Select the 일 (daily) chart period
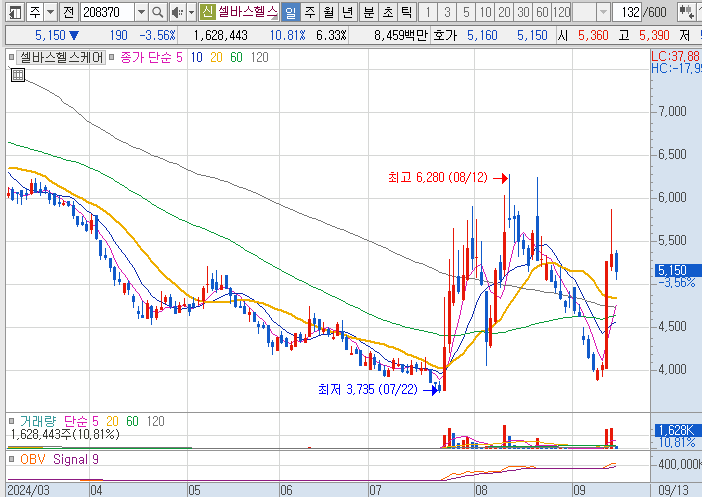Image resolution: width=702 pixels, height=497 pixels. (x=291, y=12)
